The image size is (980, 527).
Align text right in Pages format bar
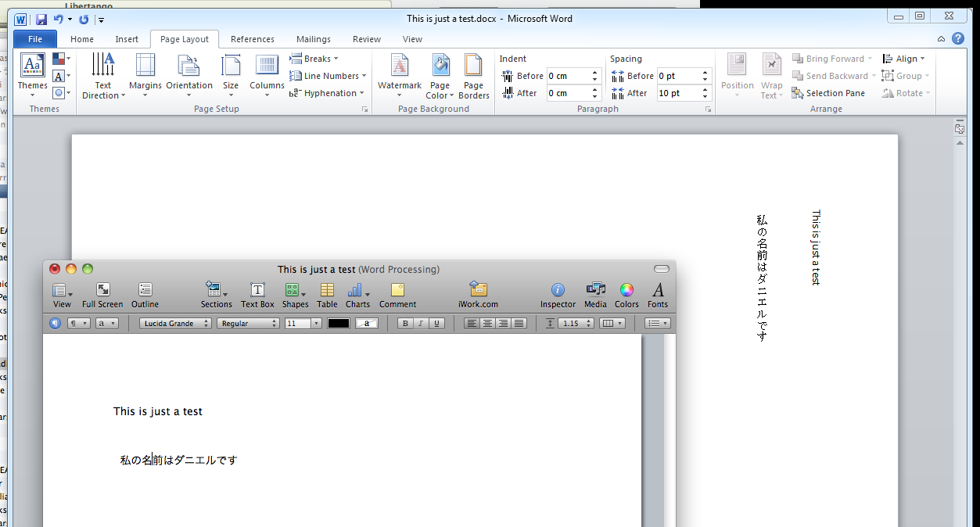(503, 323)
